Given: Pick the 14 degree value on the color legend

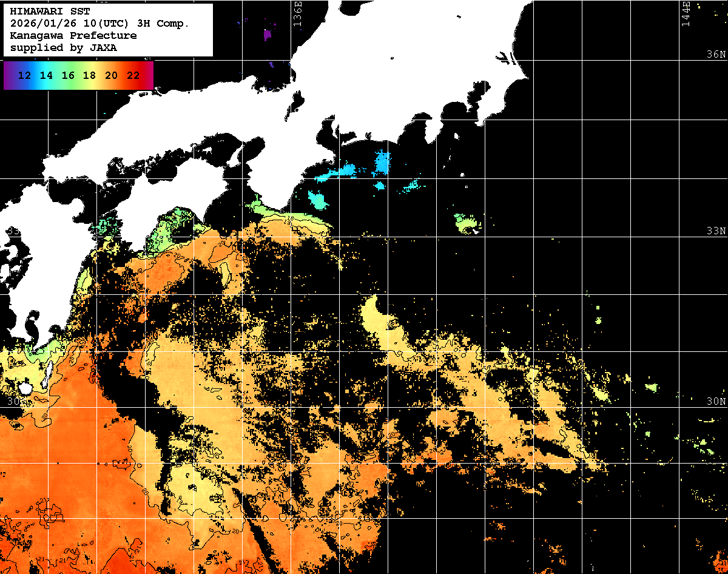Looking at the screenshot, I should [x=46, y=76].
